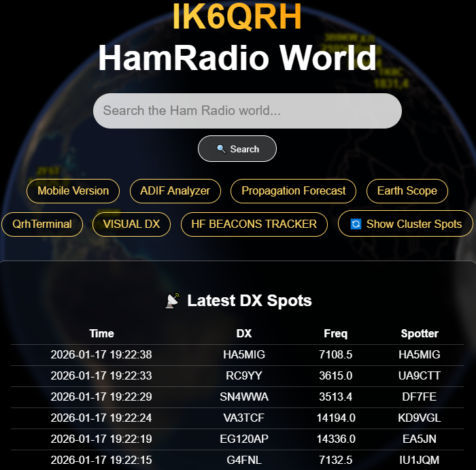Select the frequency 7108.5
This screenshot has height=470, width=476.
pyautogui.click(x=336, y=354)
